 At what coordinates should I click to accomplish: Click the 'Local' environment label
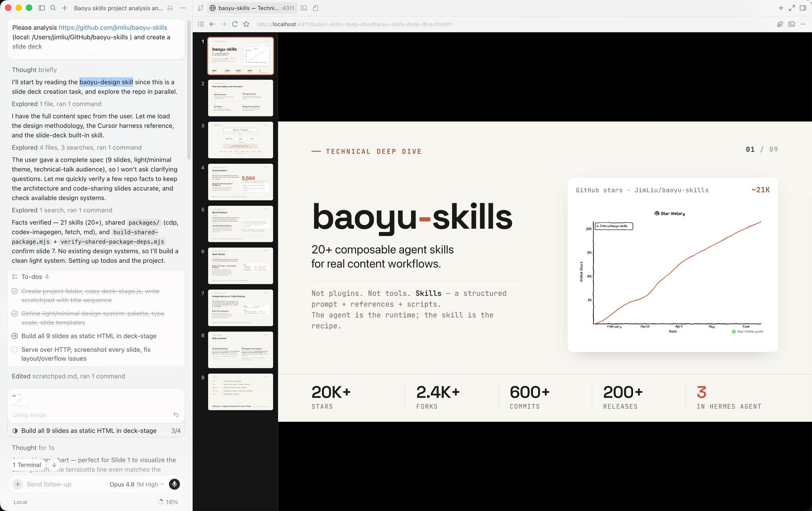click(x=20, y=502)
